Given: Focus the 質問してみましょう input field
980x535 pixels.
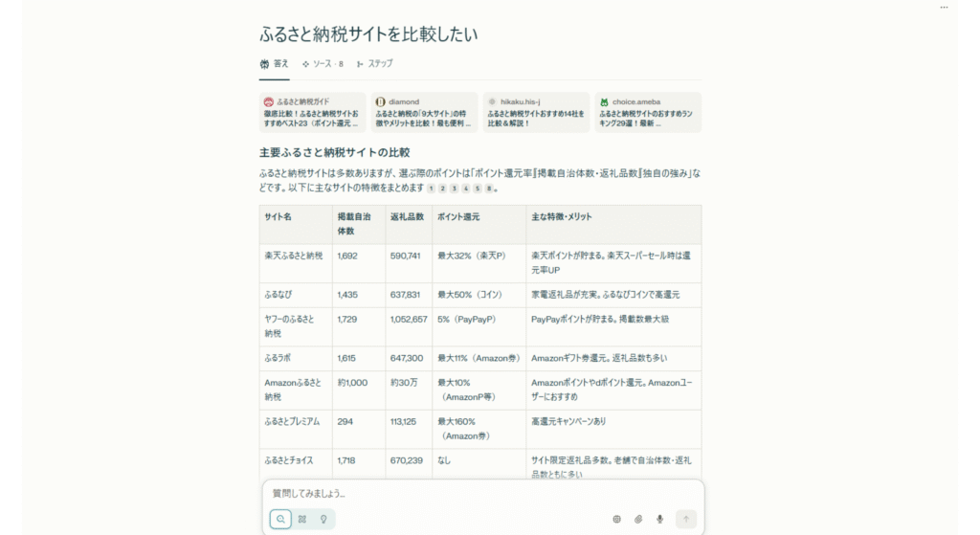Looking at the screenshot, I should (482, 494).
